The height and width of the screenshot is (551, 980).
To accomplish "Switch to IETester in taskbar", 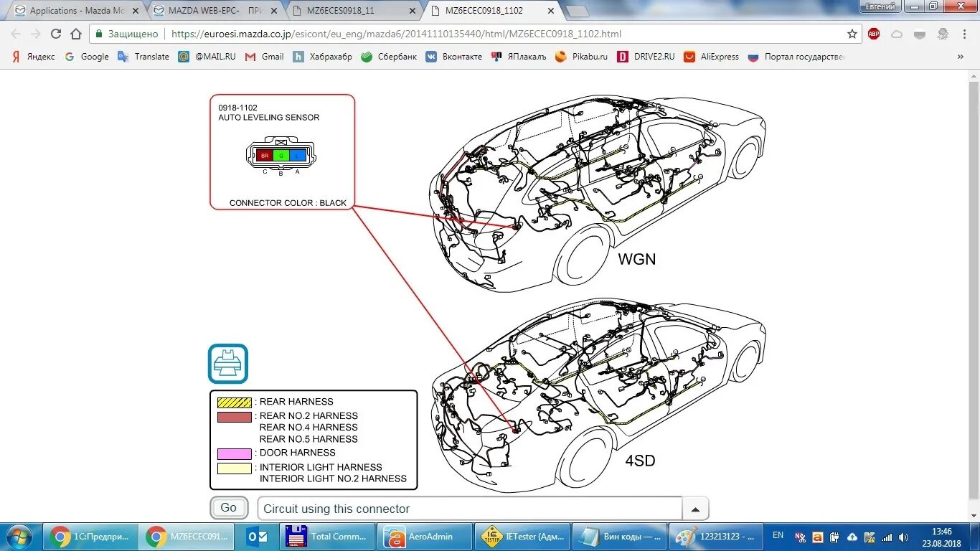I will tap(524, 536).
